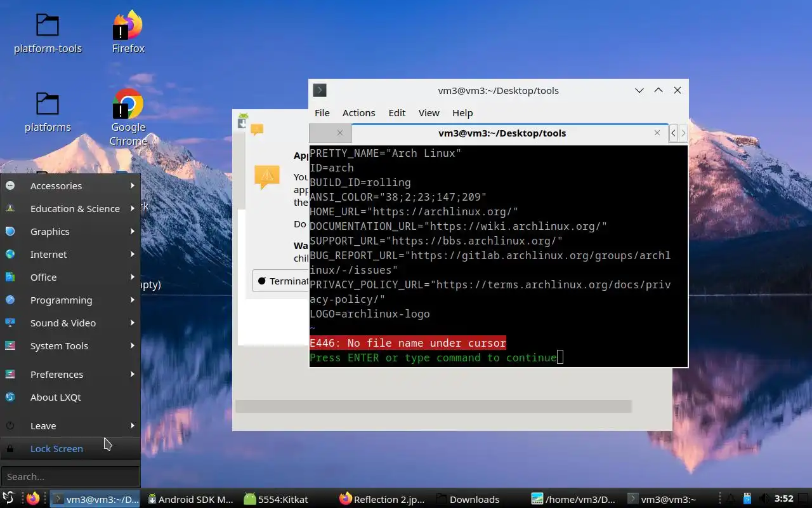Click the notifications bell icon in the system tray

point(731,499)
